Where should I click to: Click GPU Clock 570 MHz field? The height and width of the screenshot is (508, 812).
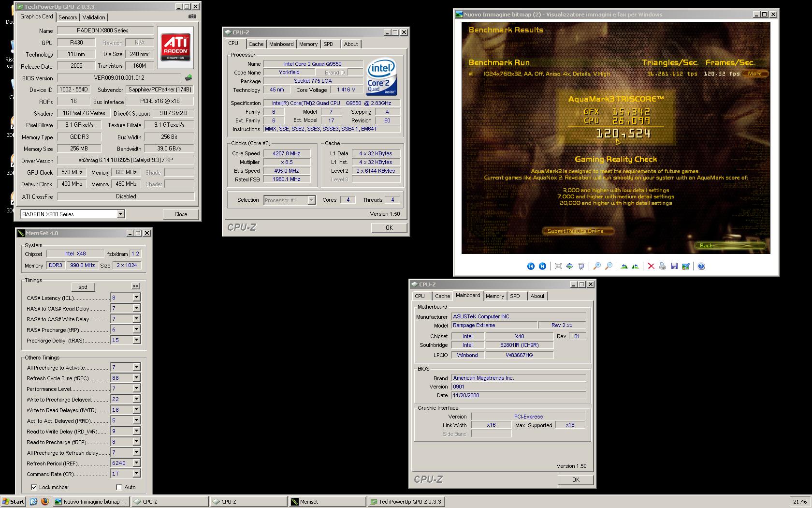tap(72, 172)
